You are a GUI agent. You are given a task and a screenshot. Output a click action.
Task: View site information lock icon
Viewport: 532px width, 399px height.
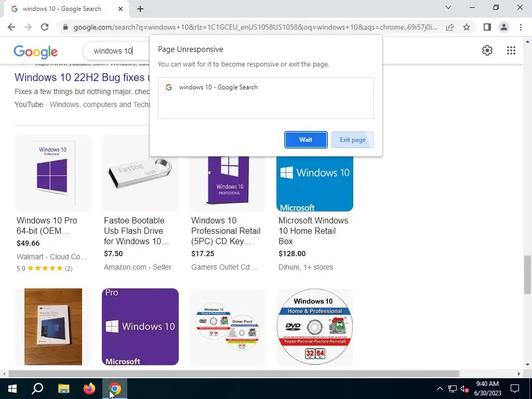tap(65, 27)
